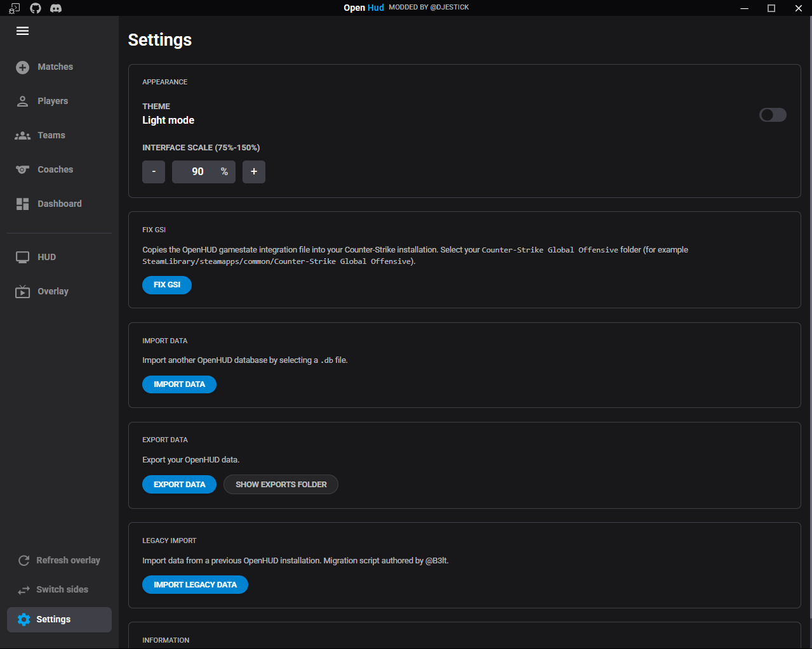This screenshot has width=812, height=649.
Task: Click Open Hud title text
Action: (364, 8)
